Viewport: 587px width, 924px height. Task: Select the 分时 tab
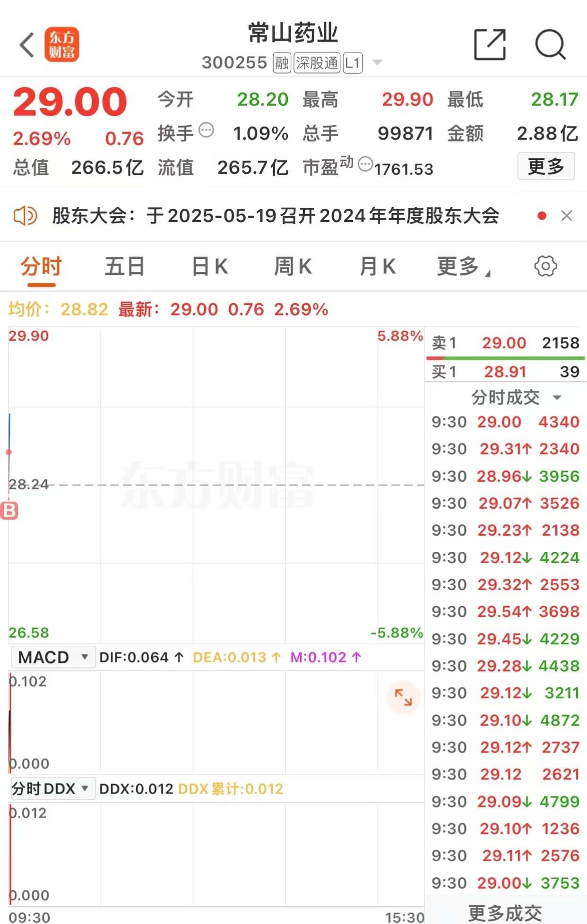tap(42, 266)
